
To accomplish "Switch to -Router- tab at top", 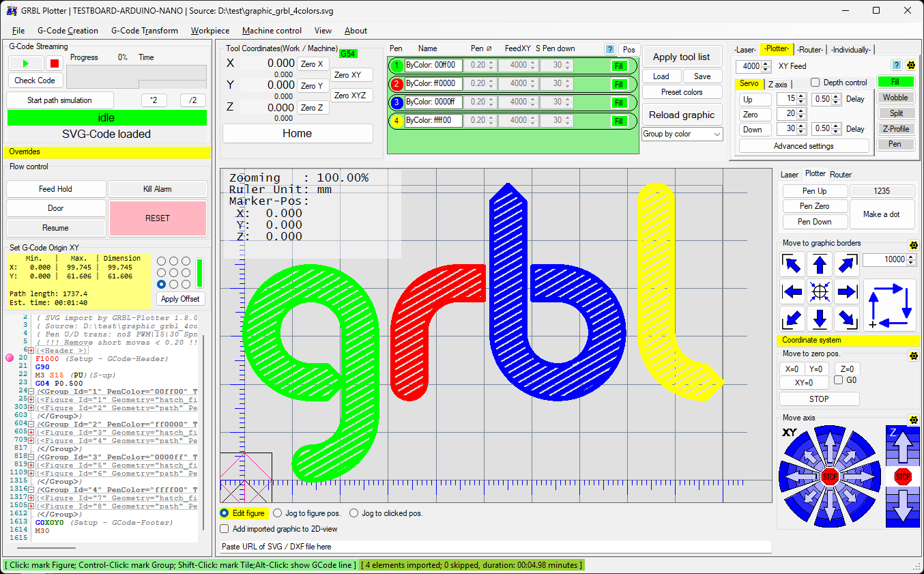I will pyautogui.click(x=811, y=49).
